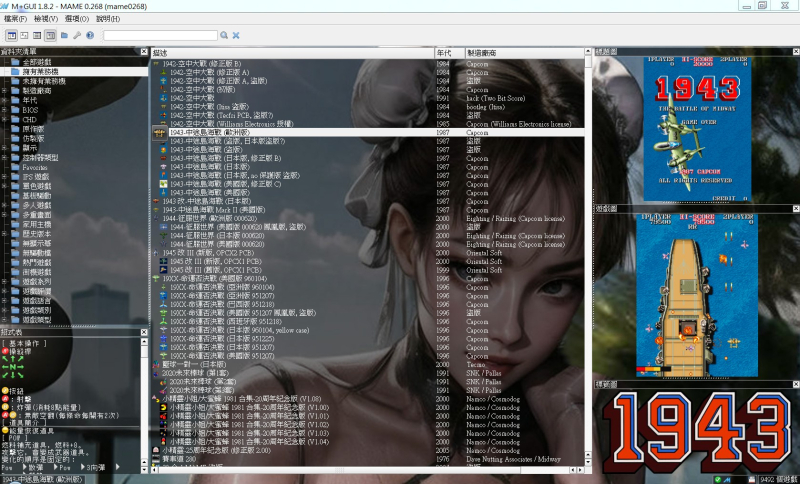800x484 pixels.
Task: Clear search with the blue X icon
Action: coord(236,35)
